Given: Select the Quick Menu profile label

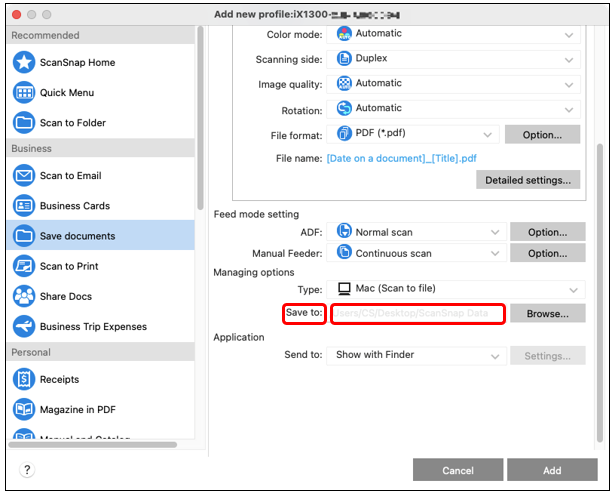Looking at the screenshot, I should [x=67, y=93].
